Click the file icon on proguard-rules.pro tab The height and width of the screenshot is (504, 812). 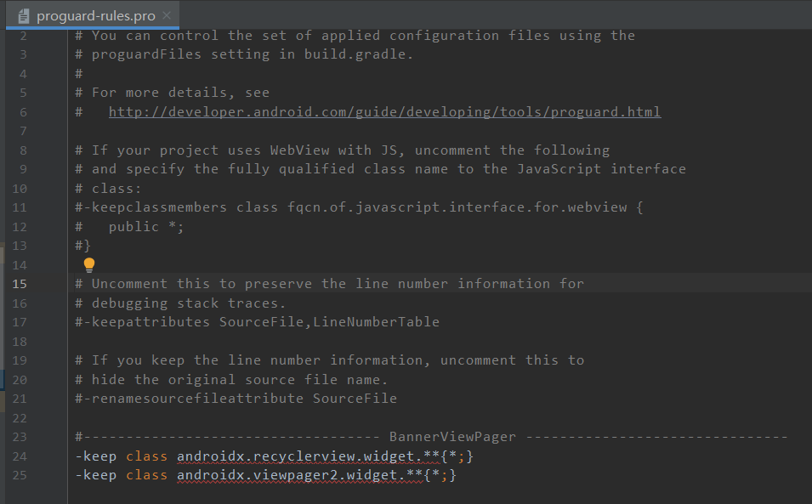23,16
